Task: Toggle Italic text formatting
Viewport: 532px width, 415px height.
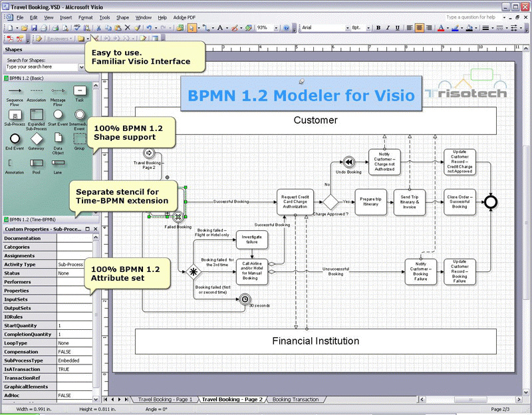Action: click(x=388, y=28)
